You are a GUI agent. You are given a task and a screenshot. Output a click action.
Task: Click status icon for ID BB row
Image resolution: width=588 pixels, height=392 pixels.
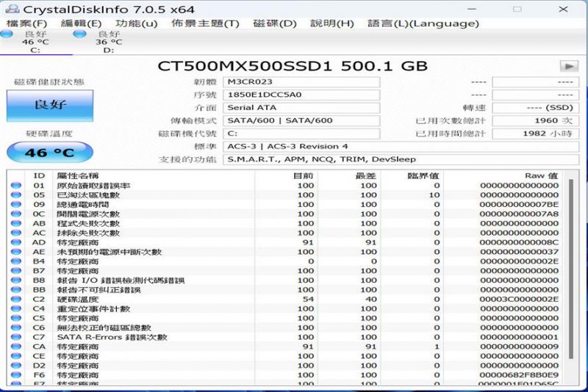tap(16, 290)
